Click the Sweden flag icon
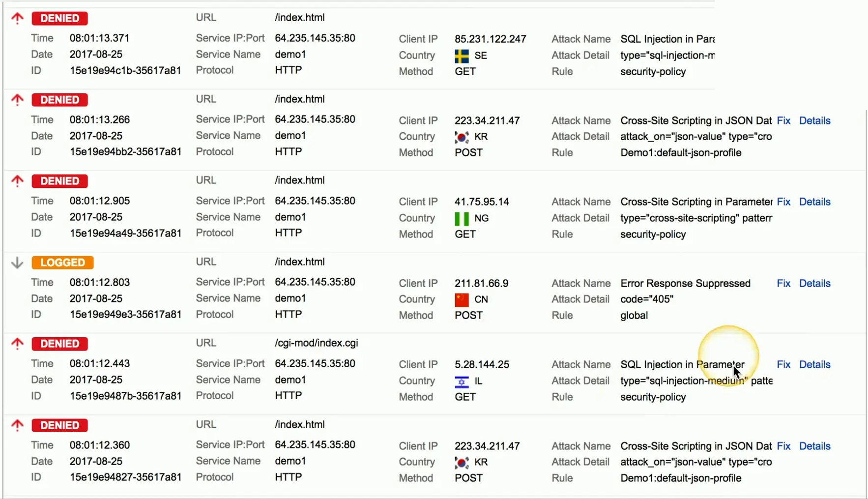868x499 pixels. click(462, 56)
